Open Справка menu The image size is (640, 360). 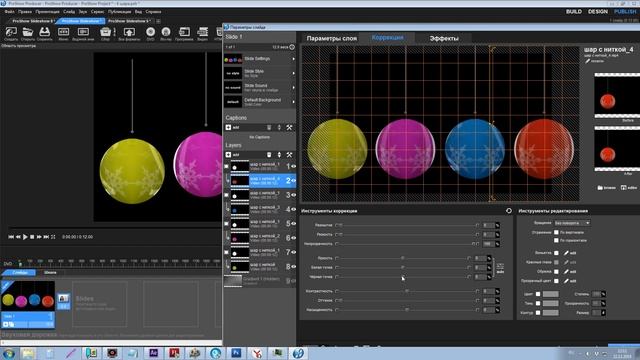tap(153, 12)
